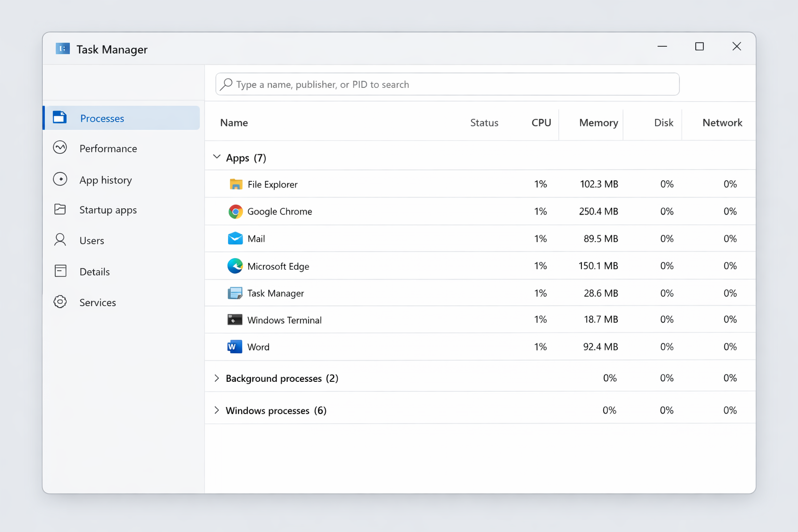Select the File Explorer process name
The height and width of the screenshot is (532, 798).
(272, 184)
